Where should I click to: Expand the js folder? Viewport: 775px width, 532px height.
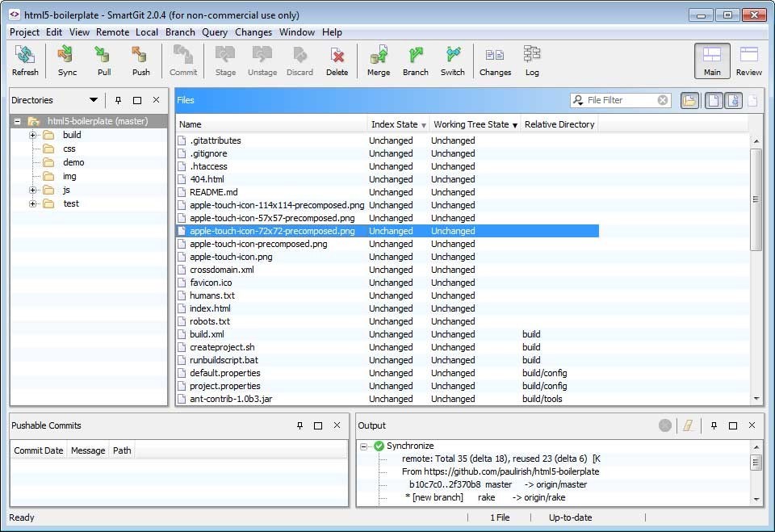coord(32,191)
